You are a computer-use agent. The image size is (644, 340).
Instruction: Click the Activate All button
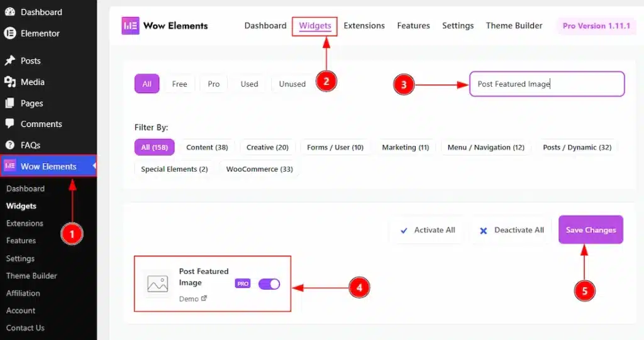click(x=428, y=230)
